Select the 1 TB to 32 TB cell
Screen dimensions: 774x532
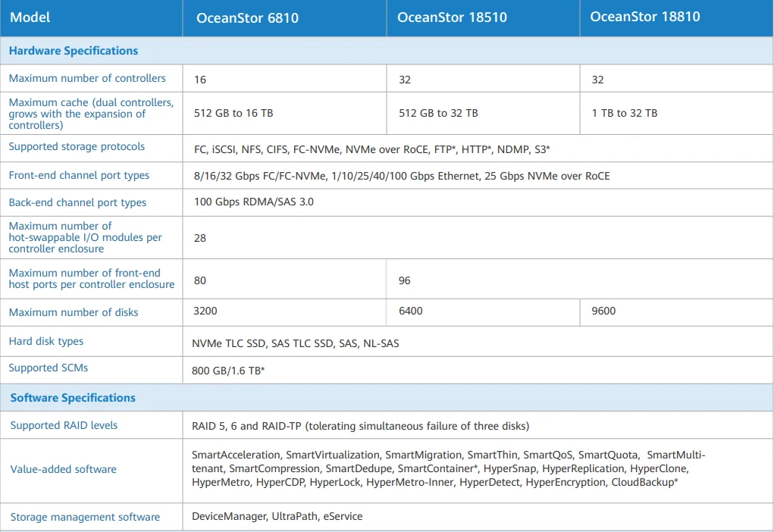[625, 113]
